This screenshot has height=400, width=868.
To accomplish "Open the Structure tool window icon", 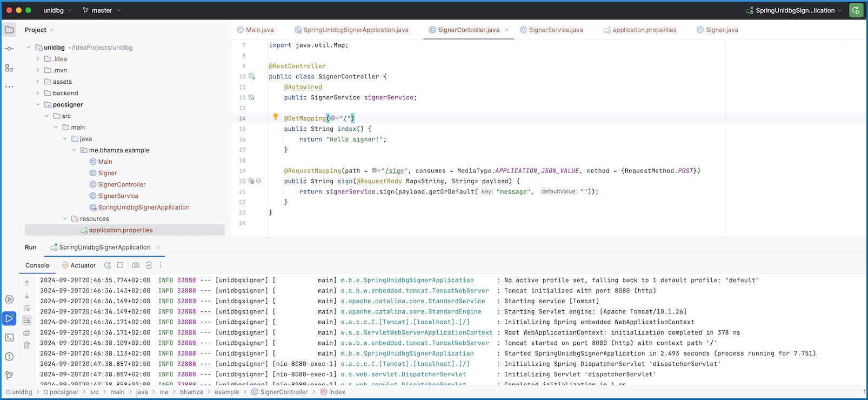I will point(9,68).
